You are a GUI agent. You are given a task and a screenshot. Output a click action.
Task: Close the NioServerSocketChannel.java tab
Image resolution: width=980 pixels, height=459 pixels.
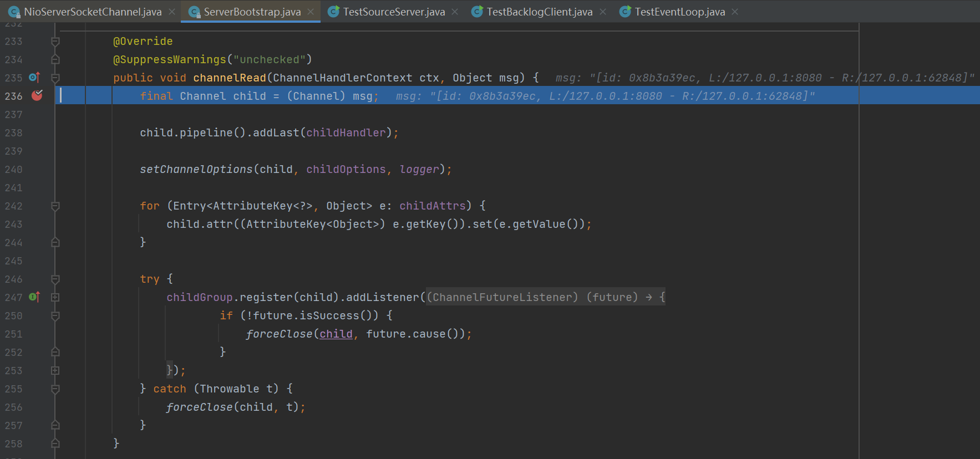[x=172, y=12]
